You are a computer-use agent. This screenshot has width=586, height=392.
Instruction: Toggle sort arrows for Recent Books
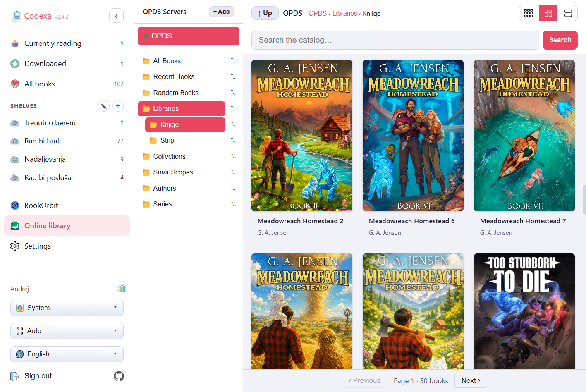pos(233,77)
